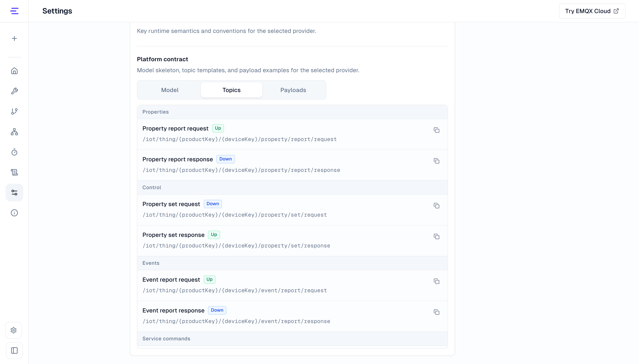Screen dimensions: 639x364
Task: Select the Topics tab
Action: tap(231, 90)
